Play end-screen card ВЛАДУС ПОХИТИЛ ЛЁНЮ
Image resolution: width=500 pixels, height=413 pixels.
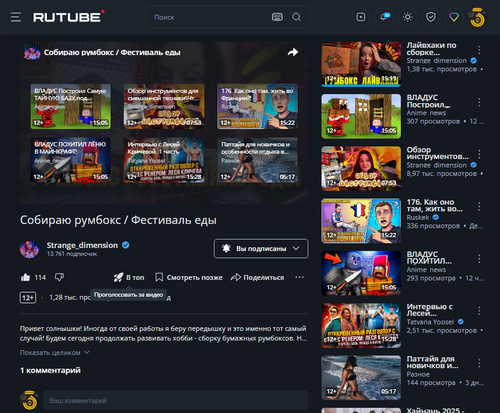click(71, 160)
